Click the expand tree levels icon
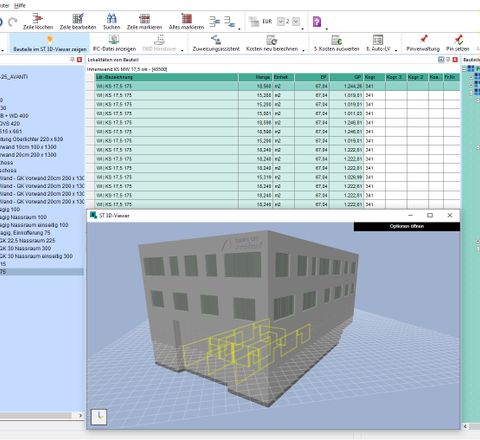 click(215, 22)
